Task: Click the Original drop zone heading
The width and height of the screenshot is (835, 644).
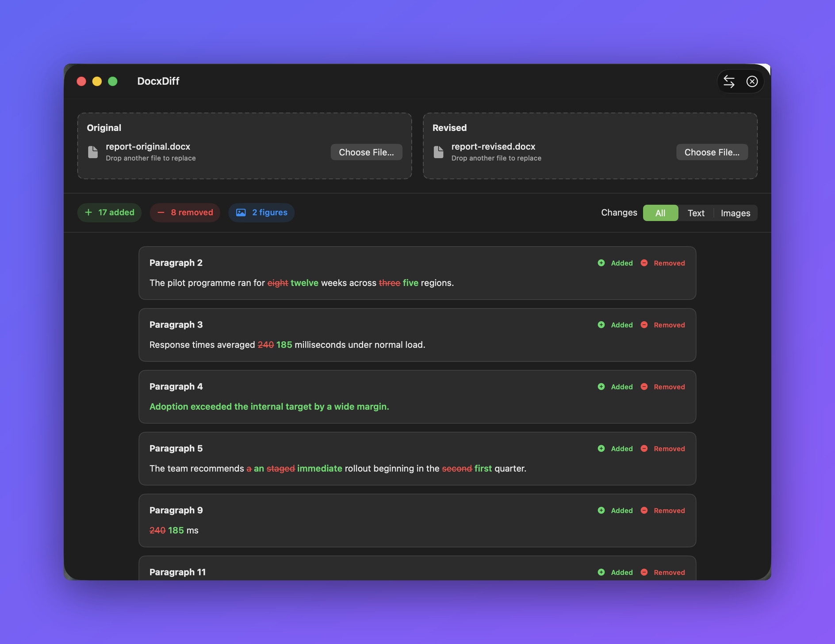Action: tap(104, 128)
